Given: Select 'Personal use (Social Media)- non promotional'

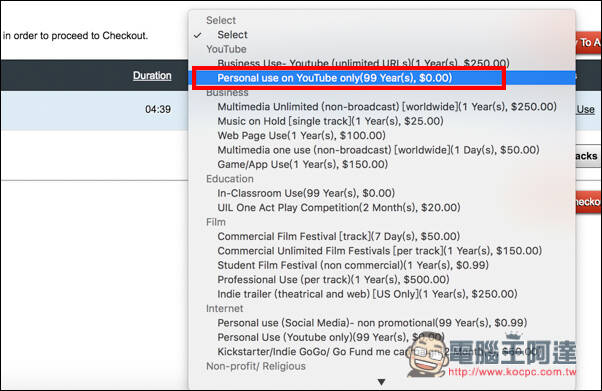Looking at the screenshot, I should pyautogui.click(x=372, y=323).
